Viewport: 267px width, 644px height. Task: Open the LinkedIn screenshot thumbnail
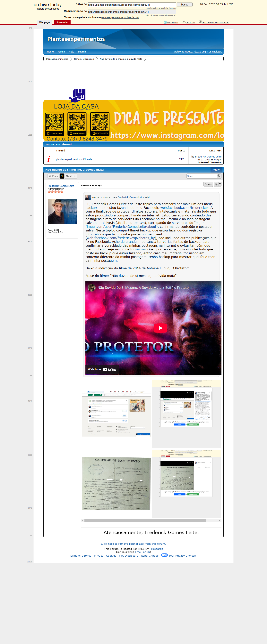coord(116,414)
